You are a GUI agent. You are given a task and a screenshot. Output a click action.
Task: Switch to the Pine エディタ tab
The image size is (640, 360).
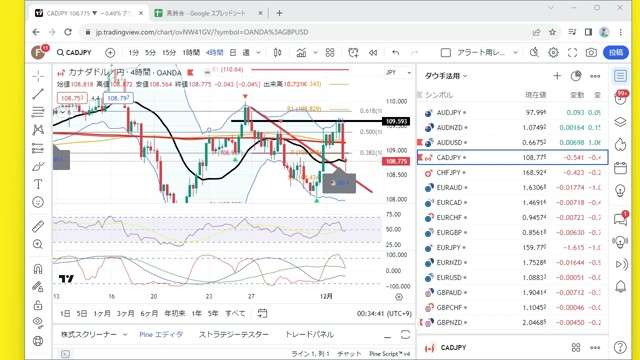(x=161, y=334)
